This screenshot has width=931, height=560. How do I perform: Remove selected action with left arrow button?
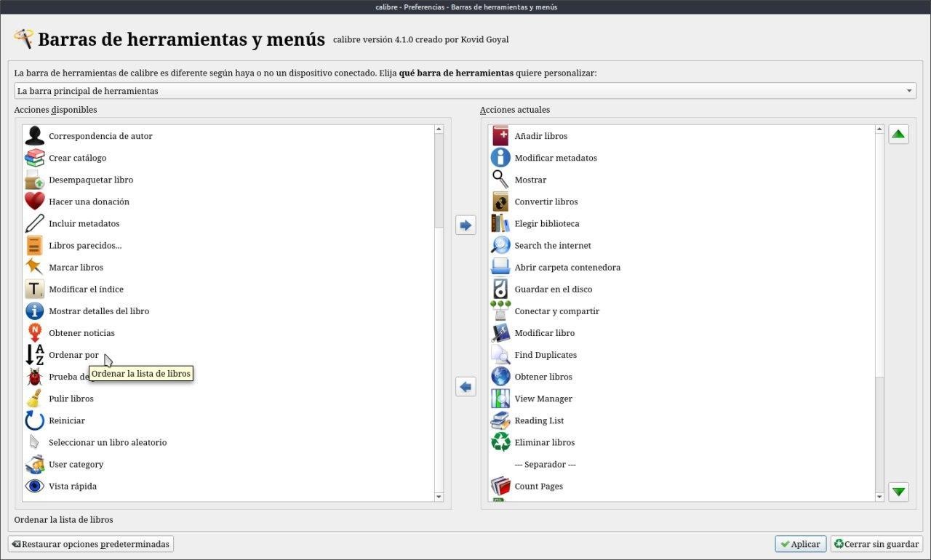tap(465, 387)
